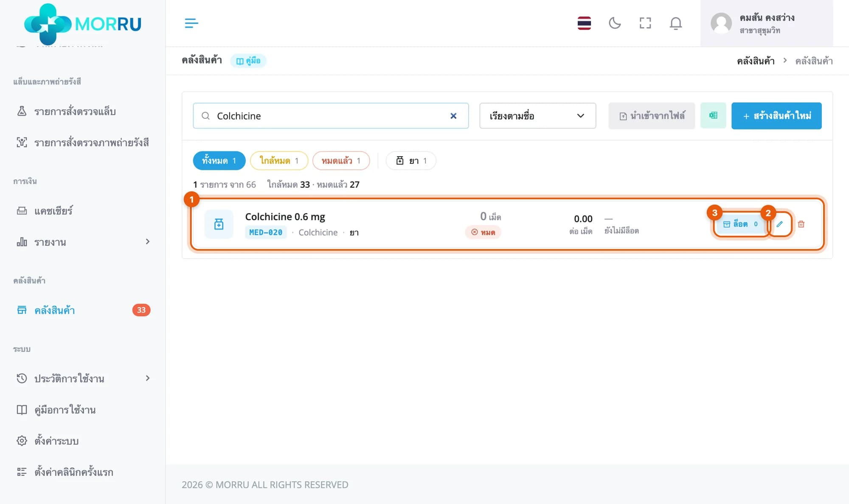The height and width of the screenshot is (504, 849).
Task: Expand the รายงาน sidebar menu
Action: [83, 242]
